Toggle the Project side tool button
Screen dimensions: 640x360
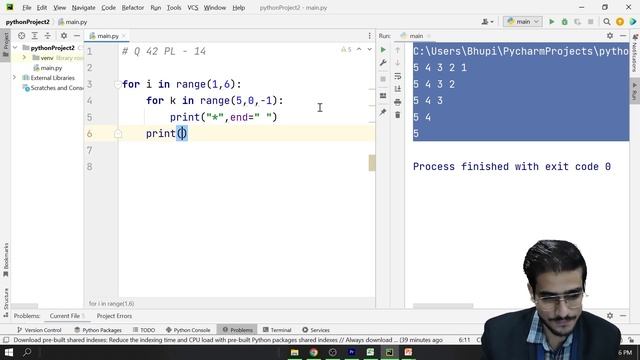click(5, 45)
